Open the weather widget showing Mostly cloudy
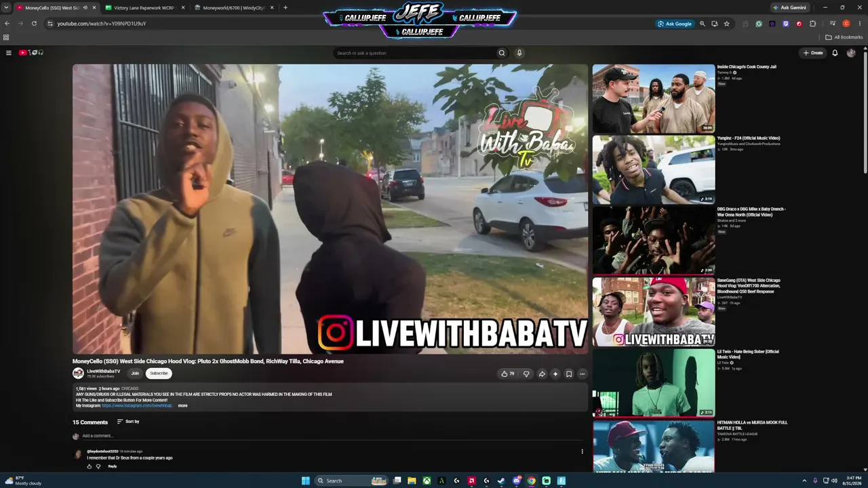Image resolution: width=868 pixels, height=488 pixels. click(24, 481)
